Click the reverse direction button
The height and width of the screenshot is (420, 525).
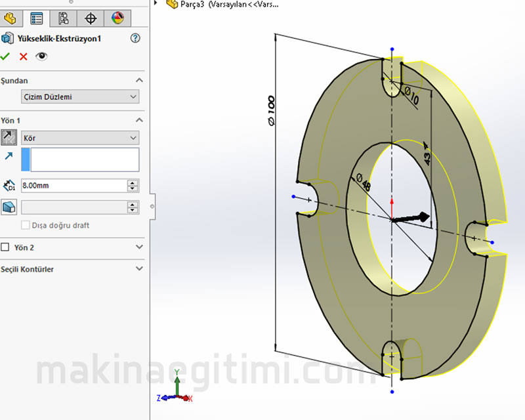(x=9, y=138)
